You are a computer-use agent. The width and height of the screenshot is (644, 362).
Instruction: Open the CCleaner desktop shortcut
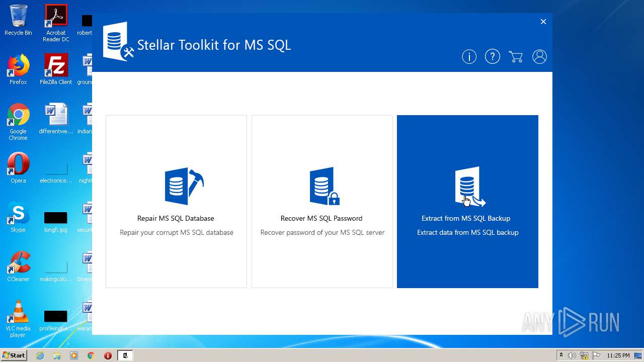tap(18, 266)
